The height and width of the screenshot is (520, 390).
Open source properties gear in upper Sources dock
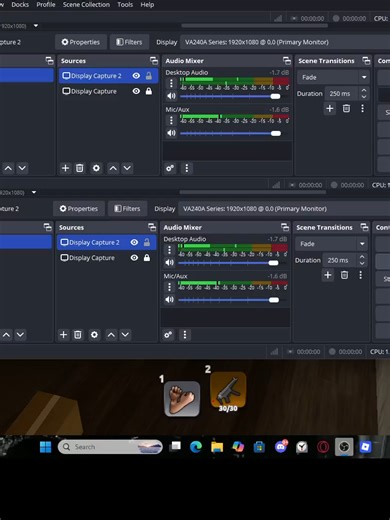[x=96, y=168]
